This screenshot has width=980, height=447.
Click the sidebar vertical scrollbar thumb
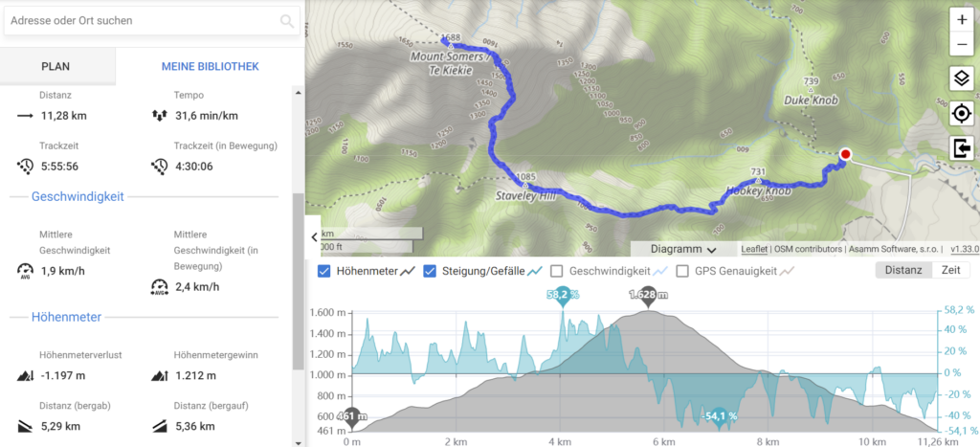point(299,281)
